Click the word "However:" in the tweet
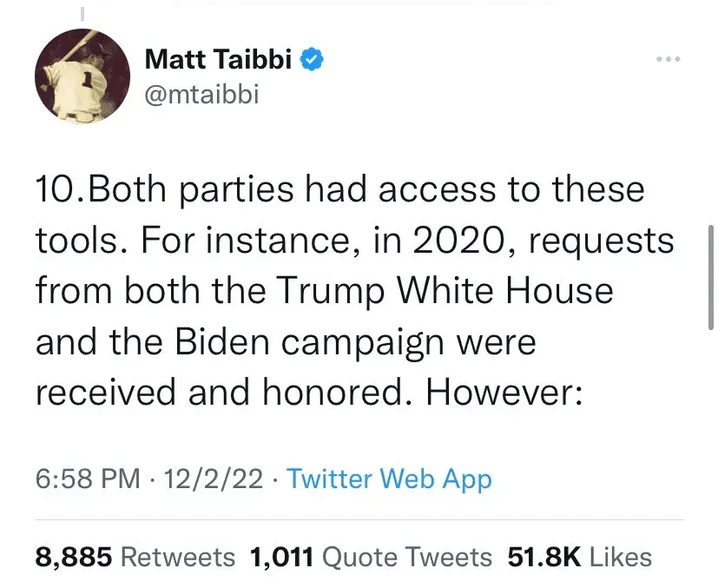 coord(501,392)
